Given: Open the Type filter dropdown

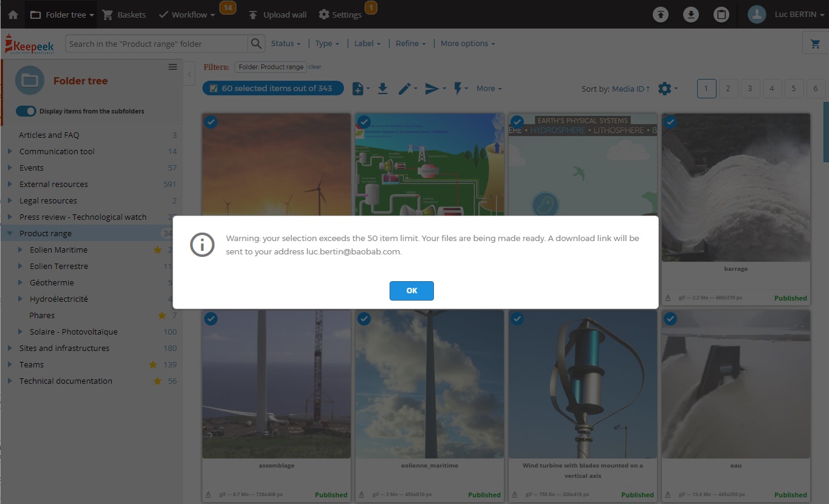Looking at the screenshot, I should 327,44.
